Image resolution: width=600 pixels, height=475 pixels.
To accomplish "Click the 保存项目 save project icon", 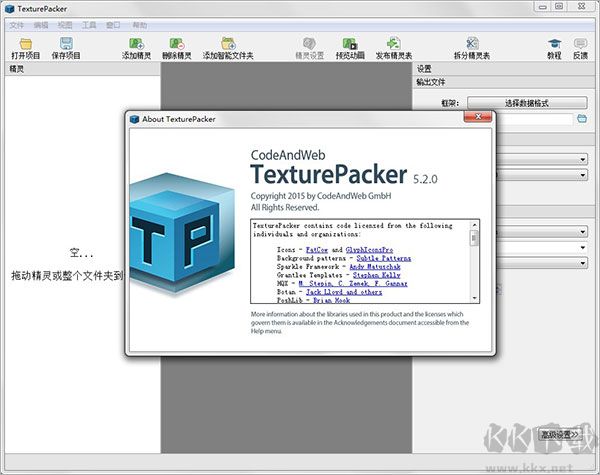I will (66, 43).
